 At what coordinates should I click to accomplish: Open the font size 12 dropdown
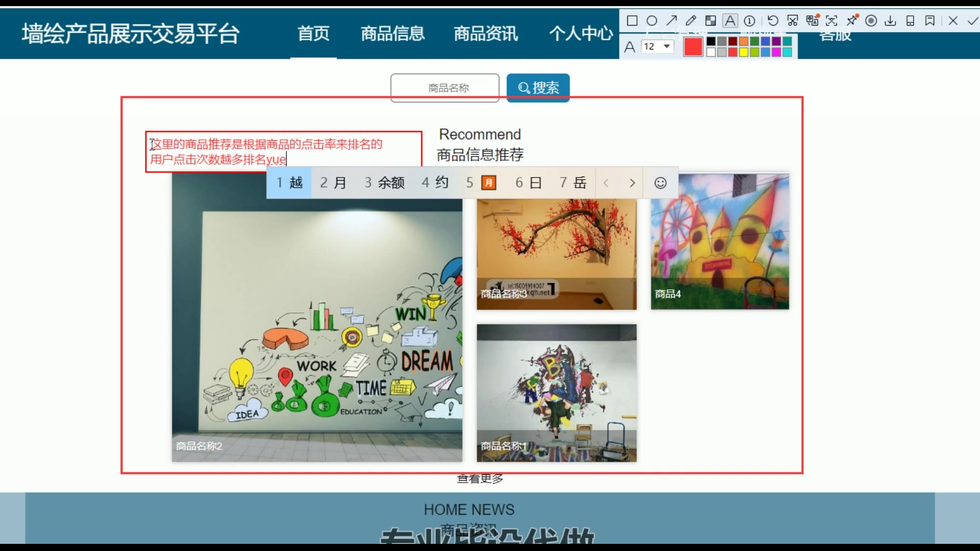(x=657, y=46)
